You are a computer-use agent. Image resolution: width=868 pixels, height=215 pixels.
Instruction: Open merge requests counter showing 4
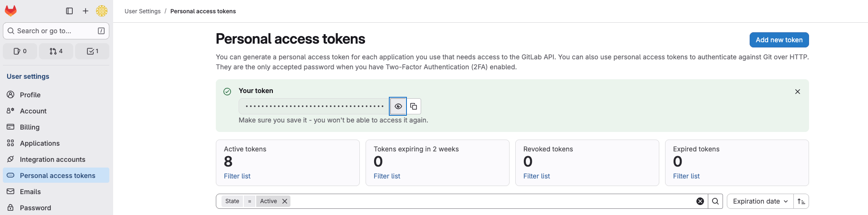pyautogui.click(x=56, y=51)
